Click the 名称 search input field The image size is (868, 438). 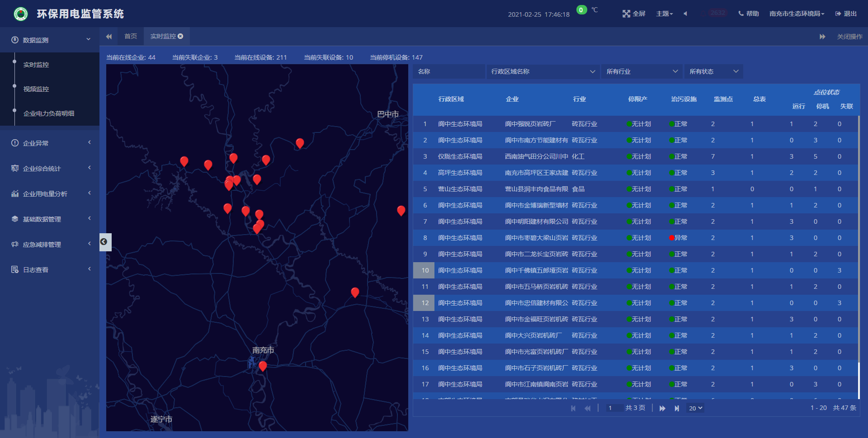point(449,71)
